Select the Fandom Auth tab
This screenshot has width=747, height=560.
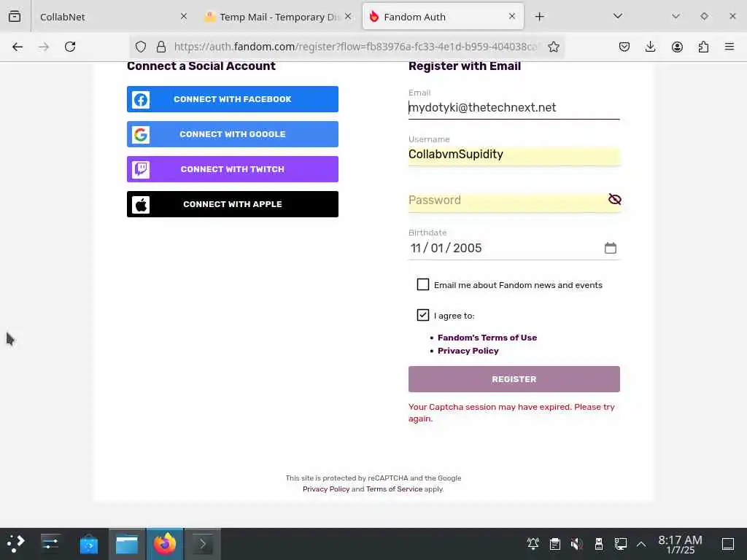point(443,17)
